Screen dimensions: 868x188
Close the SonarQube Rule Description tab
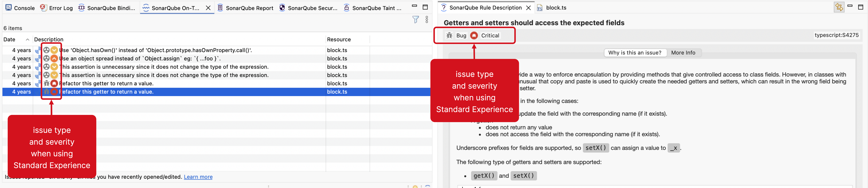tap(528, 8)
